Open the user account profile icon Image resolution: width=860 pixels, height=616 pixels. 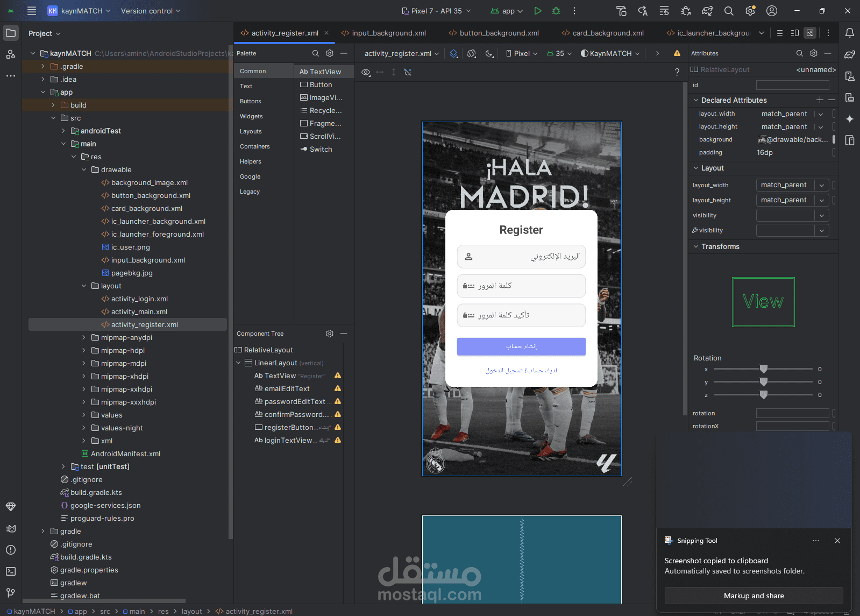[772, 11]
